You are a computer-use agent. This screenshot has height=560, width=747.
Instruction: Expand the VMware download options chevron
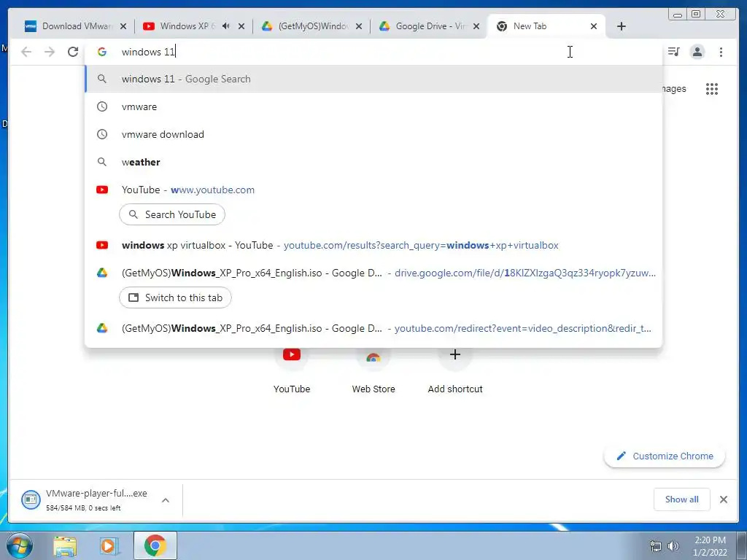(x=166, y=500)
